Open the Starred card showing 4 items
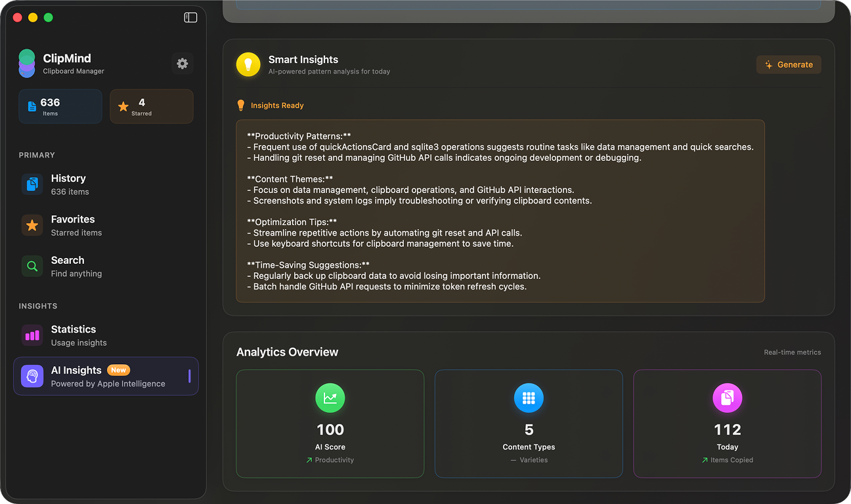851x504 pixels. [151, 106]
